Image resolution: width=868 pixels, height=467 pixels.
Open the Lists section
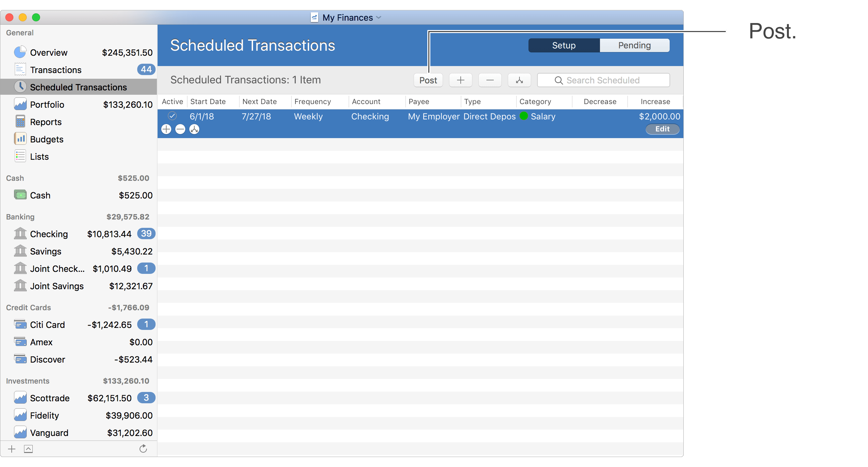tap(39, 156)
